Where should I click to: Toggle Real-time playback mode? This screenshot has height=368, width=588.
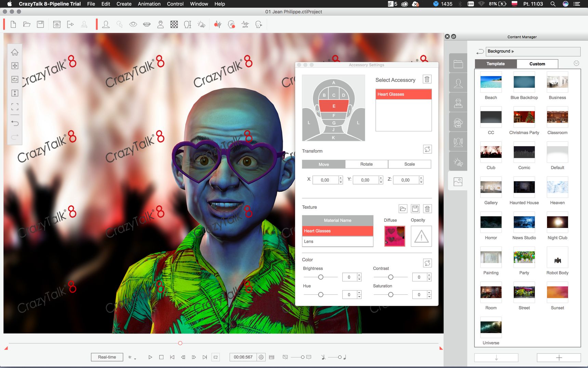107,357
